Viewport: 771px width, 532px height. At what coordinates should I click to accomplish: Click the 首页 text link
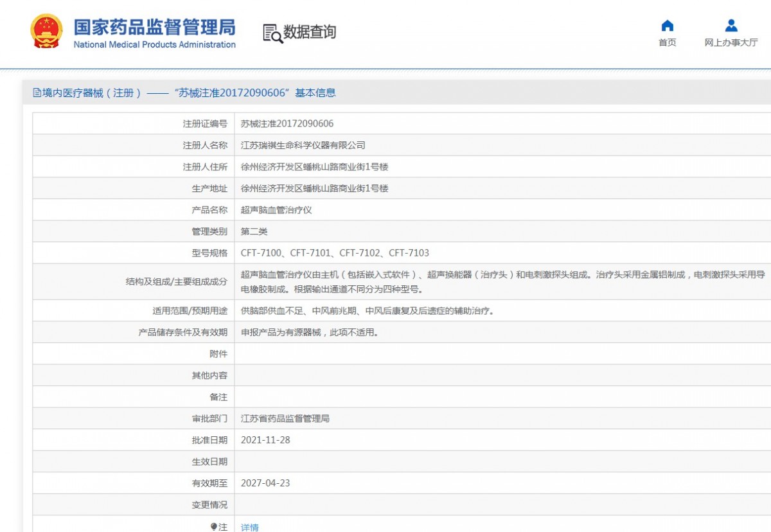pyautogui.click(x=668, y=43)
